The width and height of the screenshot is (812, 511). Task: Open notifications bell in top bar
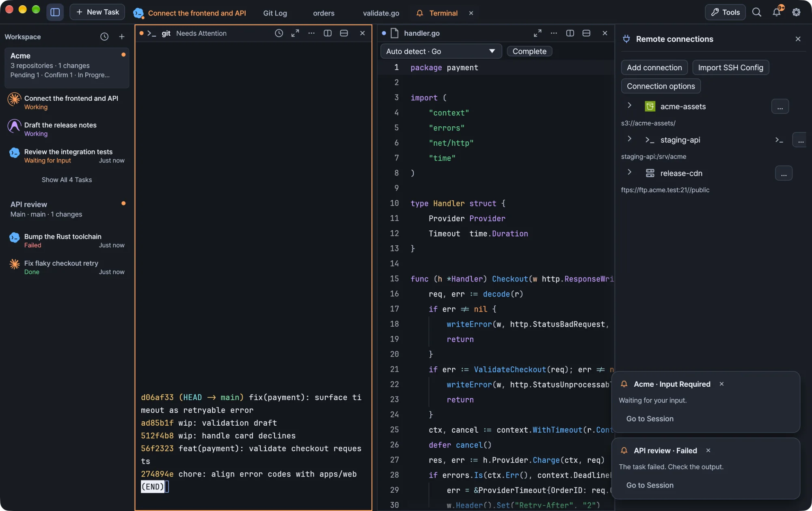point(777,12)
